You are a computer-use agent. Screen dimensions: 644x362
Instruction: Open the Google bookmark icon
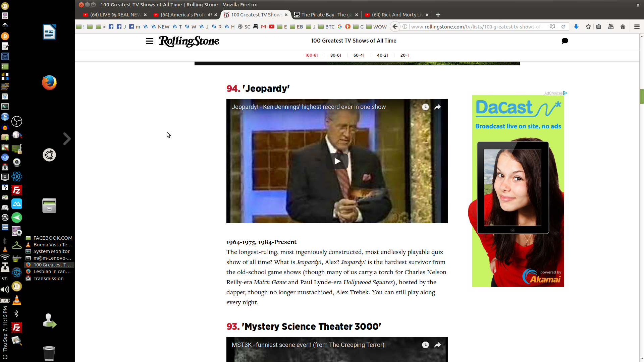click(x=340, y=27)
